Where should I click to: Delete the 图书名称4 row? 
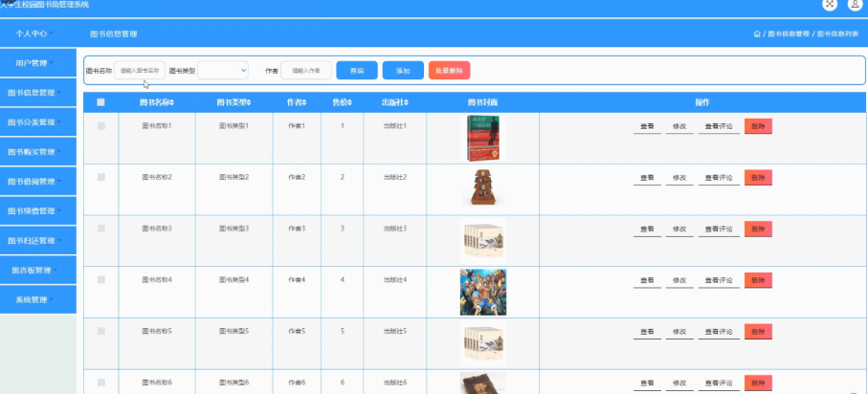(x=758, y=280)
